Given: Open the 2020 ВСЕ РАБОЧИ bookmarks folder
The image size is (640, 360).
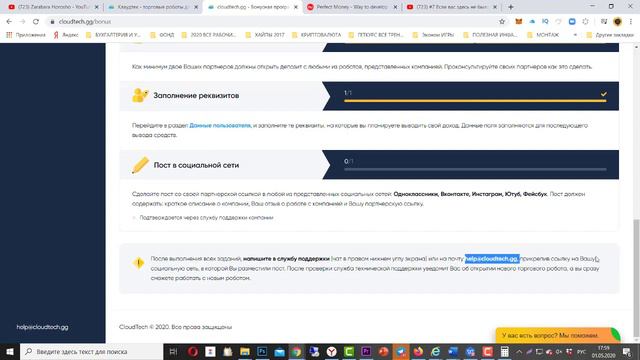Looking at the screenshot, I should 209,35.
